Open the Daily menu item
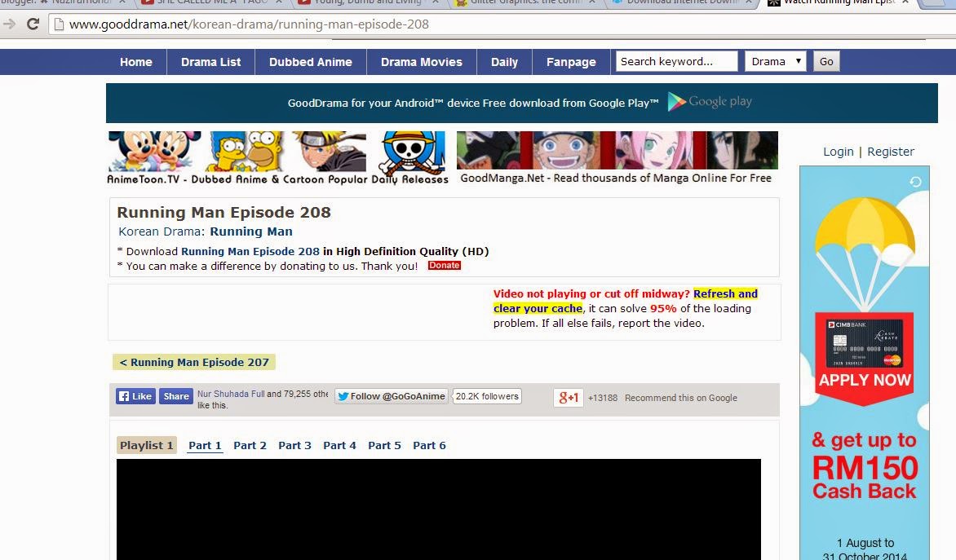 pyautogui.click(x=504, y=62)
